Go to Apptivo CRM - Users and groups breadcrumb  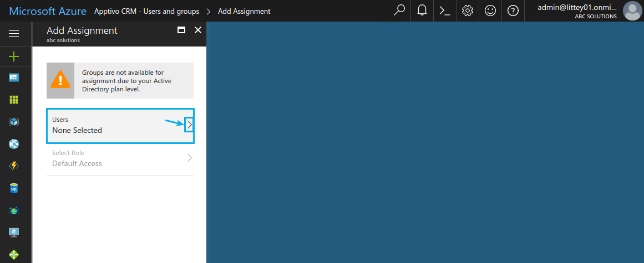146,12
